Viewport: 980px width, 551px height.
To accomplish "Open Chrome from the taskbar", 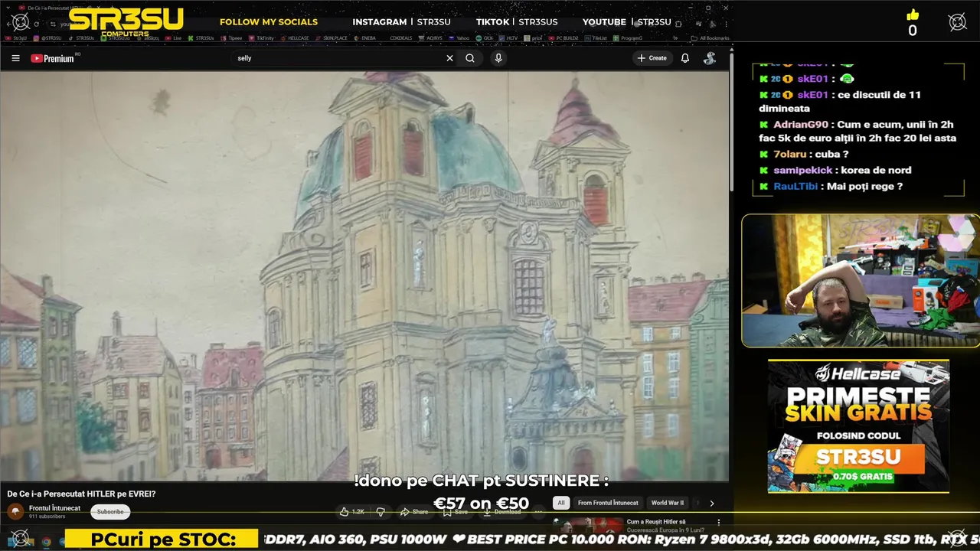I will pyautogui.click(x=46, y=542).
